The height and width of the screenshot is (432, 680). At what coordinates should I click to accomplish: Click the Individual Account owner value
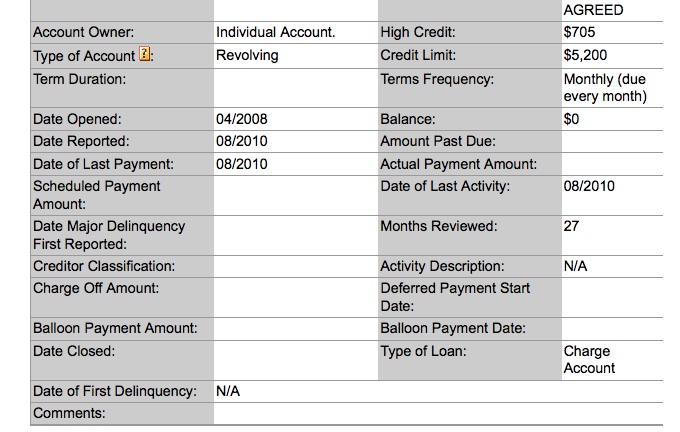click(275, 32)
